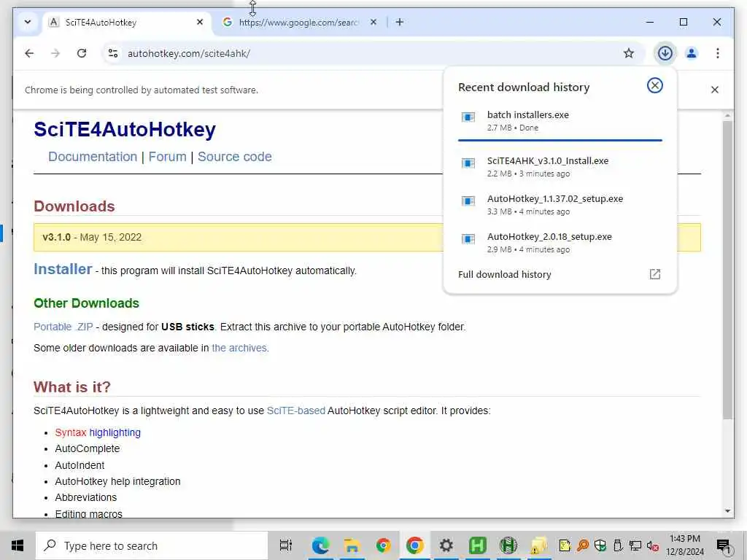Click the SciTE4AutoHotkey page heading

[x=125, y=130]
